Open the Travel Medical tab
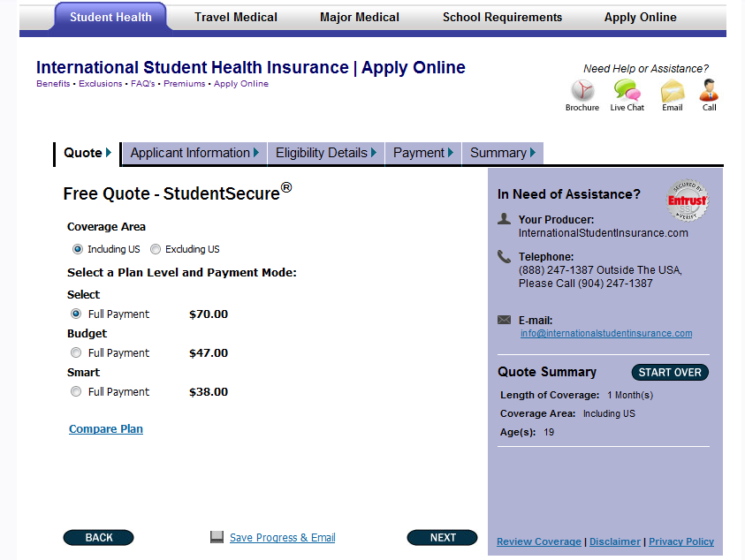 click(x=236, y=18)
